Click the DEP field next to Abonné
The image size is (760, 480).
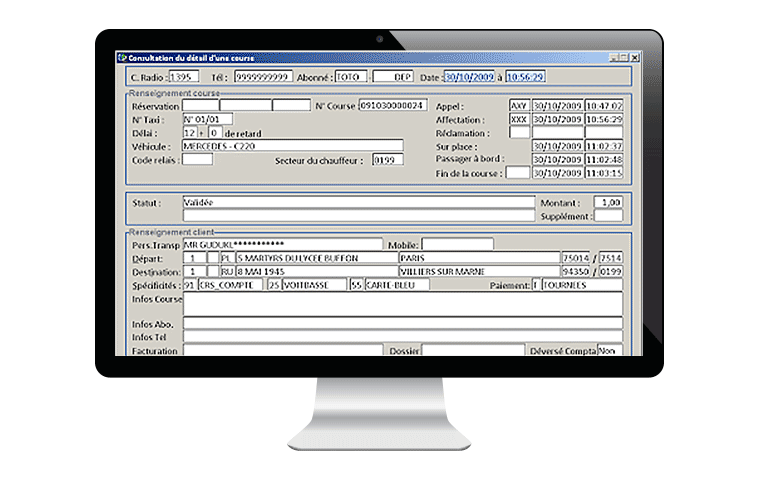point(393,77)
